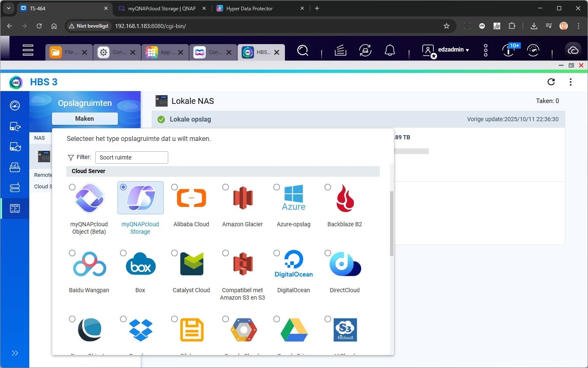Collapse the HBS sidebar with the double arrow
This screenshot has height=368, width=588.
[15, 353]
